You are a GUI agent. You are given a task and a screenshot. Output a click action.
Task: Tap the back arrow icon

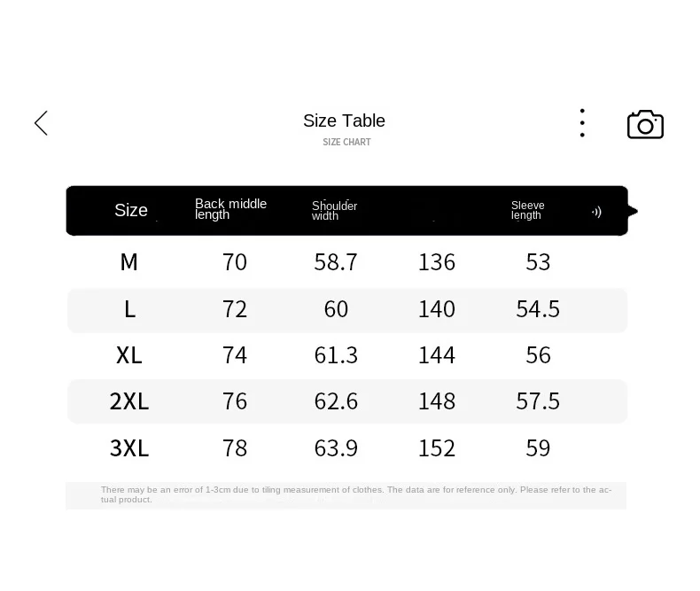point(41,123)
